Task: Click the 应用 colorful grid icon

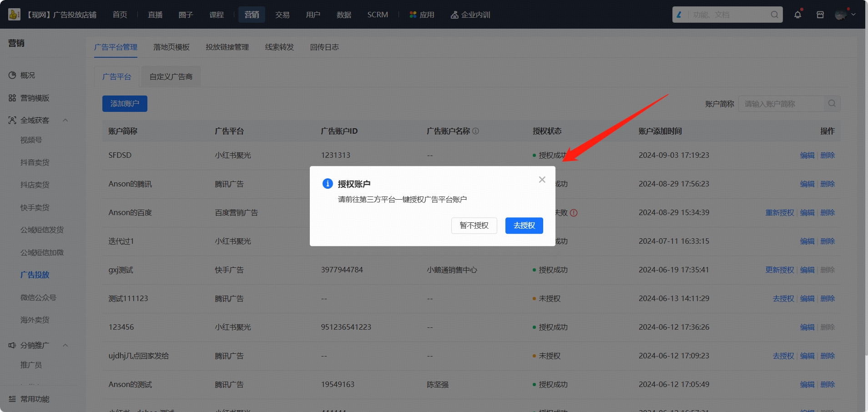Action: click(x=413, y=15)
